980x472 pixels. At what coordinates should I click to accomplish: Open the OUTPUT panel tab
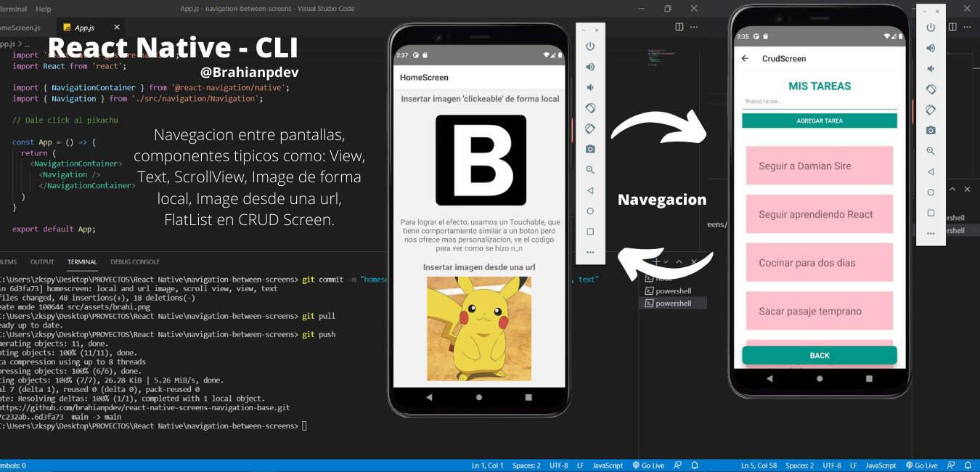coord(42,262)
